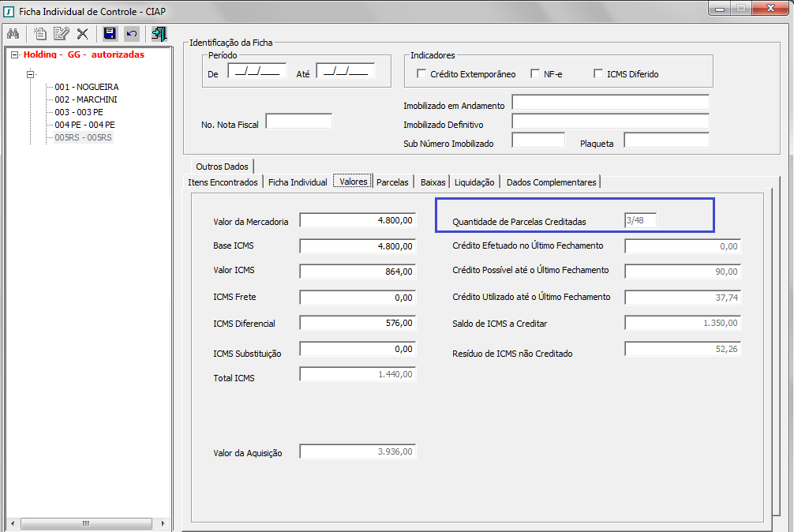Collapse the unnamed child tree node
794x532 pixels.
pos(31,74)
